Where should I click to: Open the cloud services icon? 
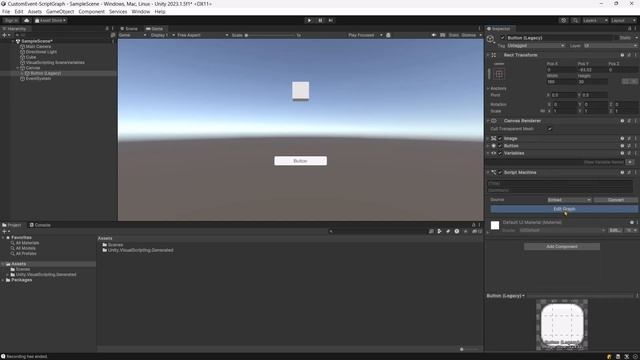[27, 20]
